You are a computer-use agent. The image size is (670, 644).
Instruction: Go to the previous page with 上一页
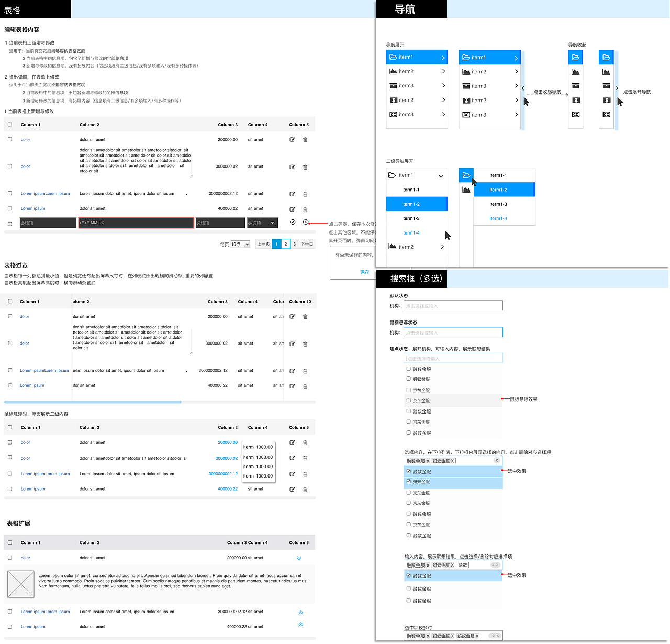(263, 244)
